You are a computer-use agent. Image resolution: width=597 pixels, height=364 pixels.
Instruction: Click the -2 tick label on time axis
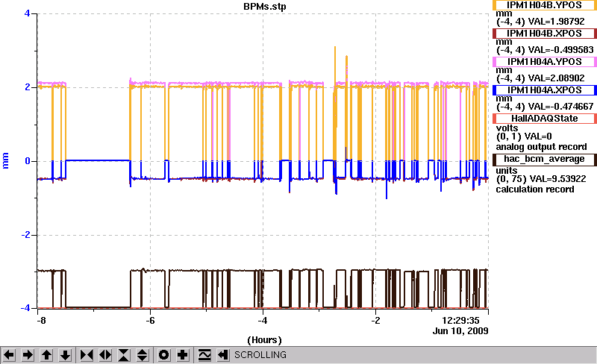tap(376, 320)
